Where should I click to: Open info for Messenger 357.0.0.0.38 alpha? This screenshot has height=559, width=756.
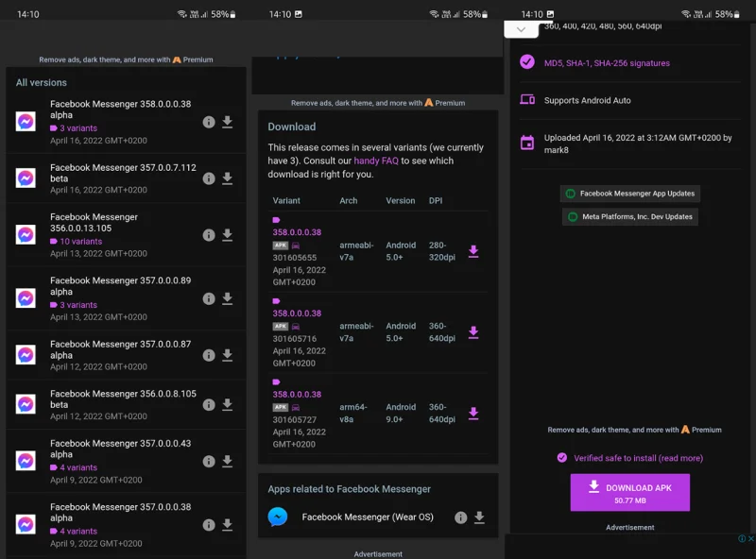coord(208,524)
